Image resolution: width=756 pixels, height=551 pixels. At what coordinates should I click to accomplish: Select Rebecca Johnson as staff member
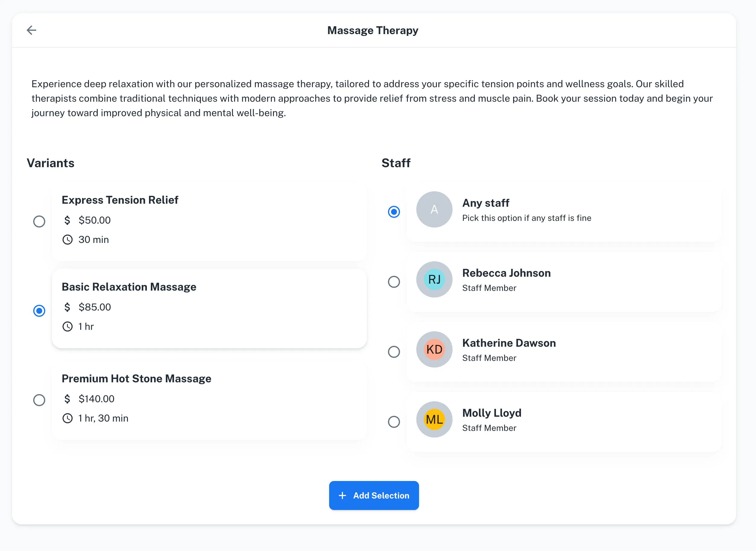(x=394, y=282)
